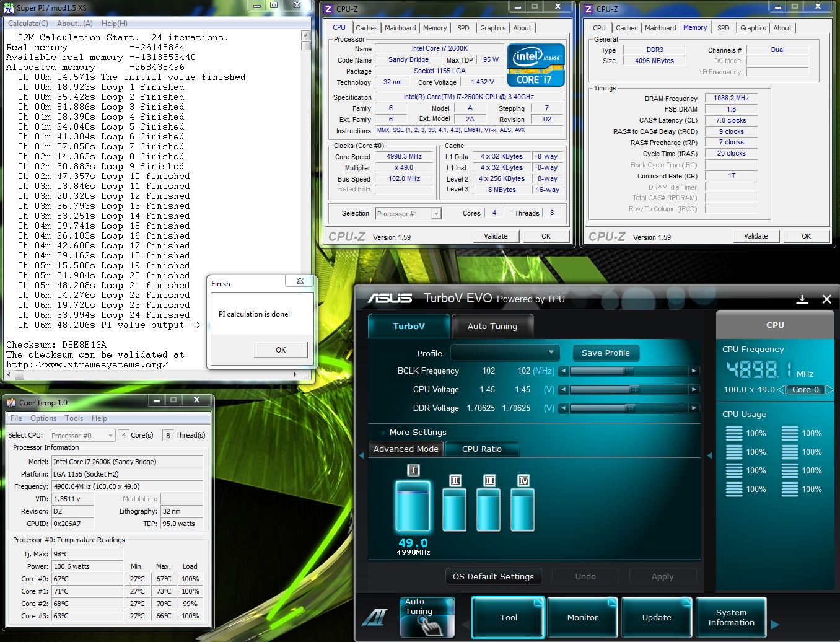Open Auto Tuning tab in TurboV EVO
This screenshot has height=642, width=840.
pos(492,326)
